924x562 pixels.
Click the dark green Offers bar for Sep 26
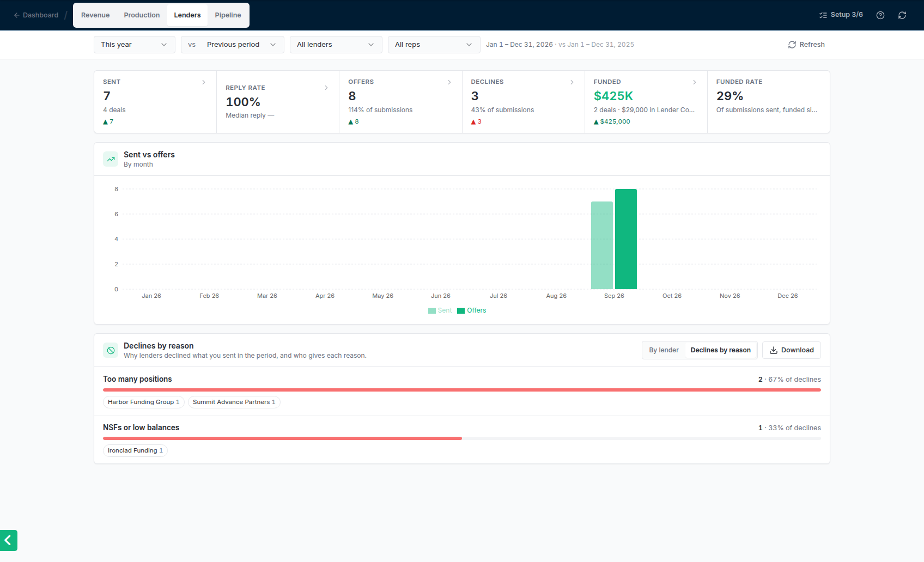626,239
